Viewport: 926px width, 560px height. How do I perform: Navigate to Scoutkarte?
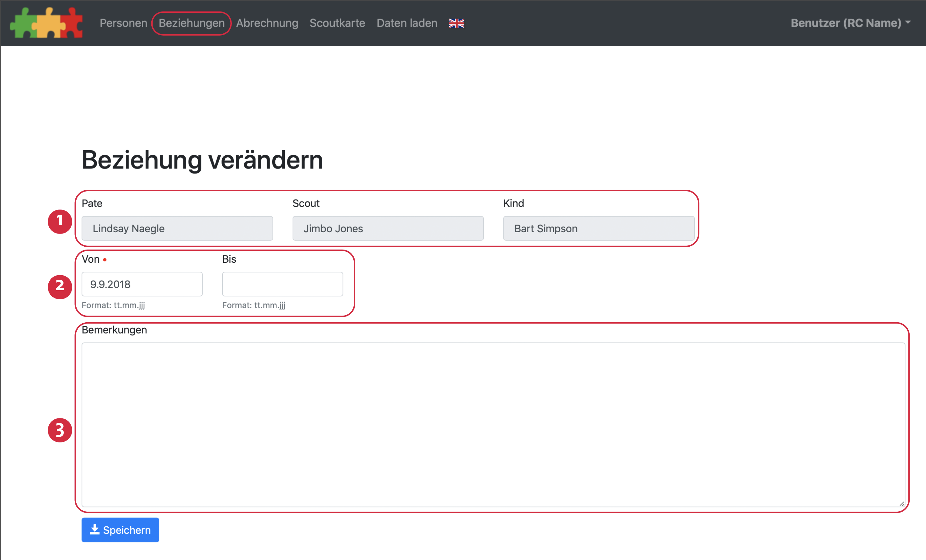pos(337,23)
